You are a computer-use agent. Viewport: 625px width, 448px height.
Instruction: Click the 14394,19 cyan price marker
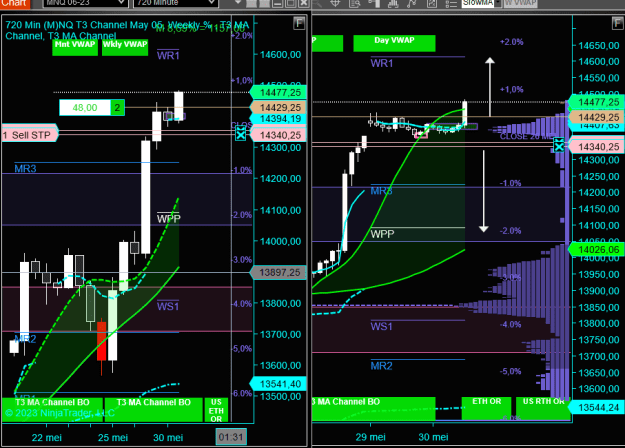pos(278,119)
